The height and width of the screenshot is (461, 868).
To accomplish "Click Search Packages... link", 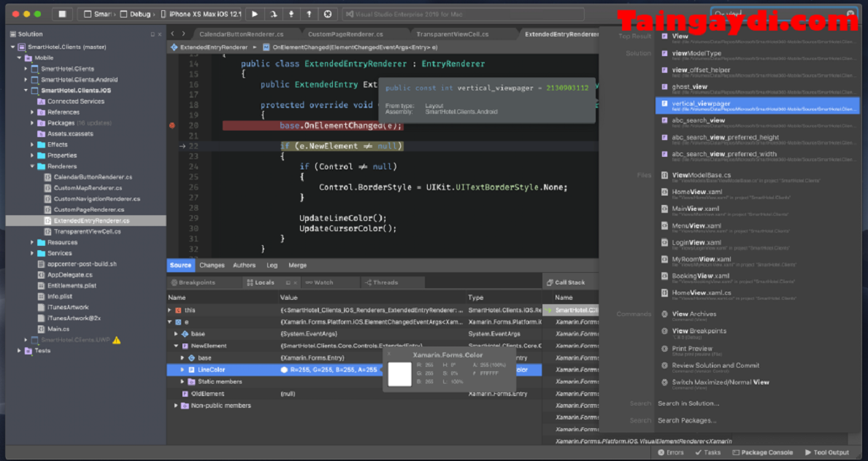I will 687,421.
